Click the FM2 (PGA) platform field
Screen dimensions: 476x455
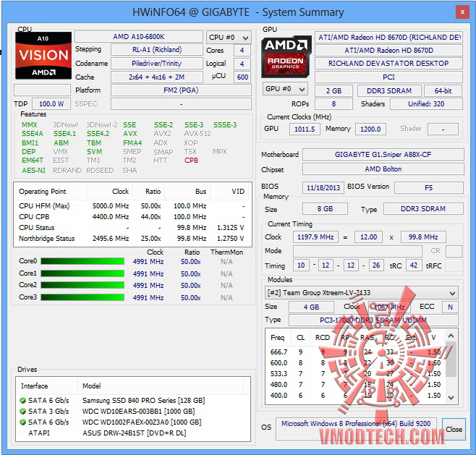point(181,90)
